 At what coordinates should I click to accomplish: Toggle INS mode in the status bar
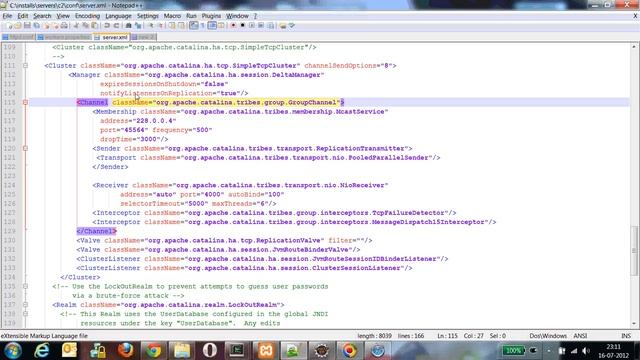click(x=626, y=336)
